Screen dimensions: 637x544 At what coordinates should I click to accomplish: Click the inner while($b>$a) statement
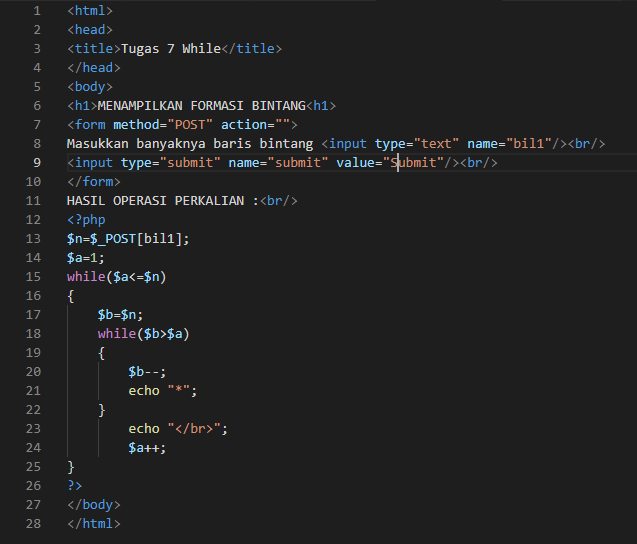143,334
